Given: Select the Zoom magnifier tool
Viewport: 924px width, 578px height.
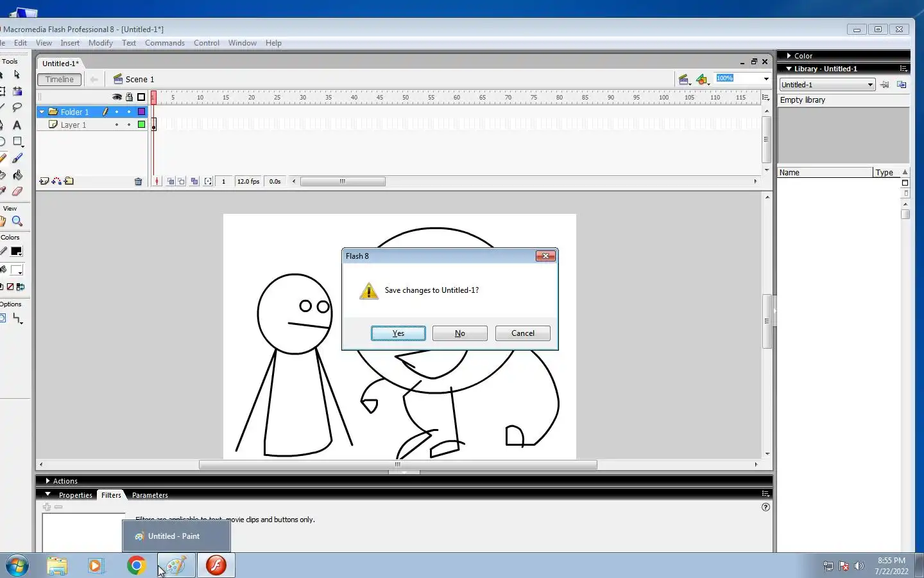Looking at the screenshot, I should pos(17,222).
